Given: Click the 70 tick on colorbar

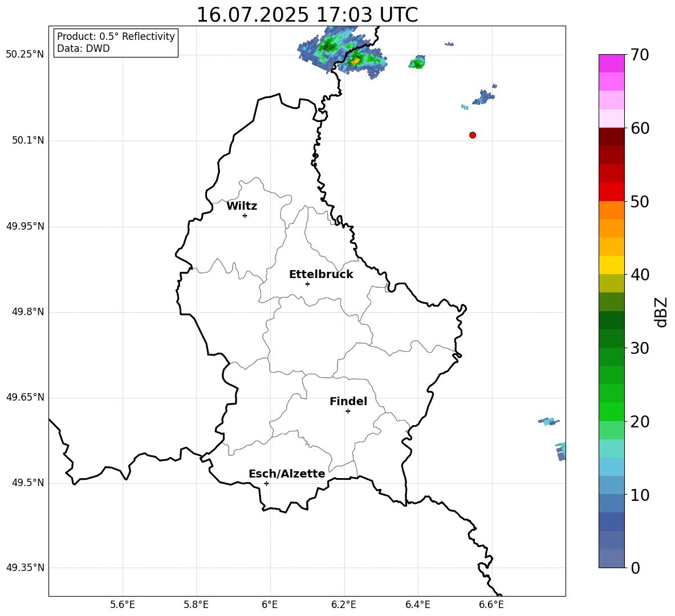Looking at the screenshot, I should [640, 55].
